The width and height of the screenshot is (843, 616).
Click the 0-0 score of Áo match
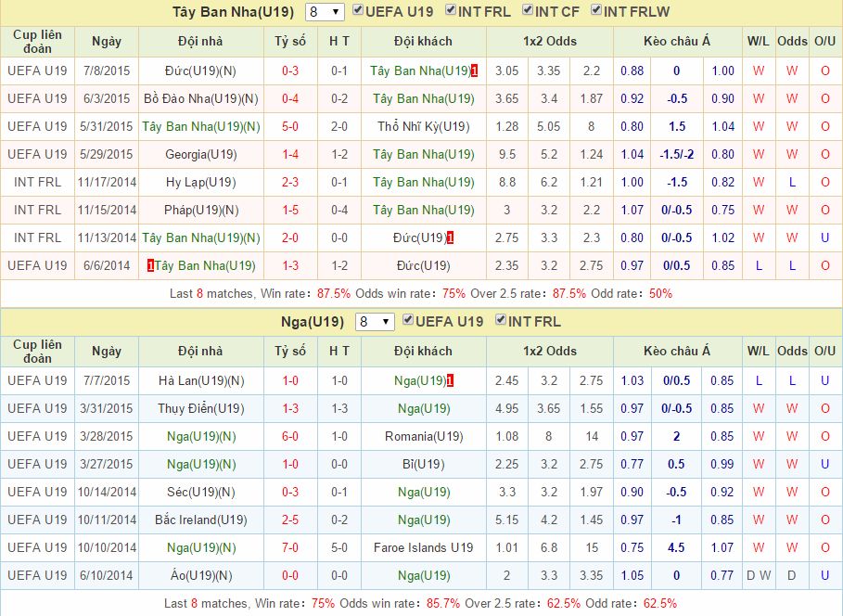(290, 576)
